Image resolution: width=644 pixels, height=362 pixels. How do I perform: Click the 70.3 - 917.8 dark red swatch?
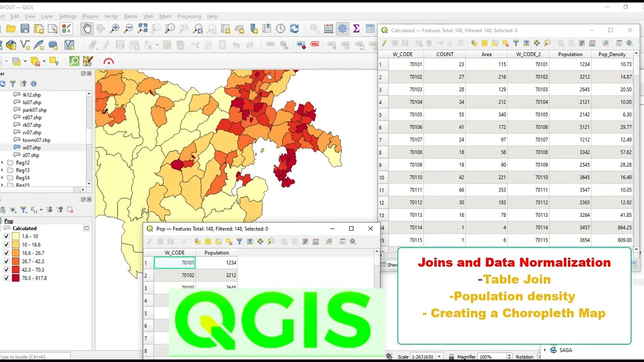(16, 278)
